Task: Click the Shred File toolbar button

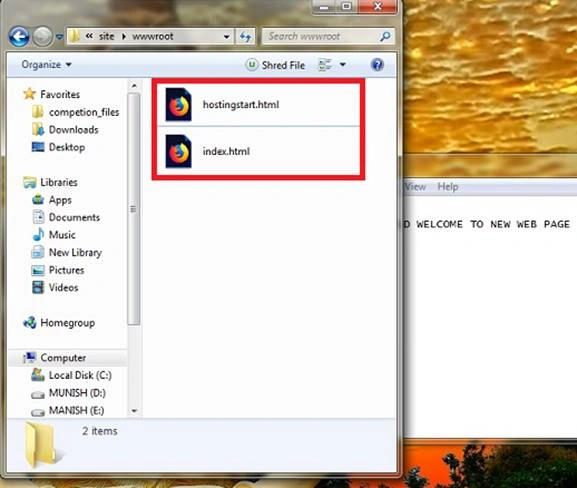Action: (276, 65)
